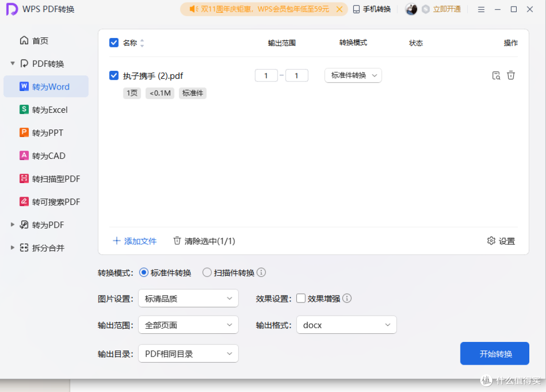Delete 执子携手 (2).pdf using the trash icon
Viewport: 546px width, 392px height.
(x=511, y=75)
